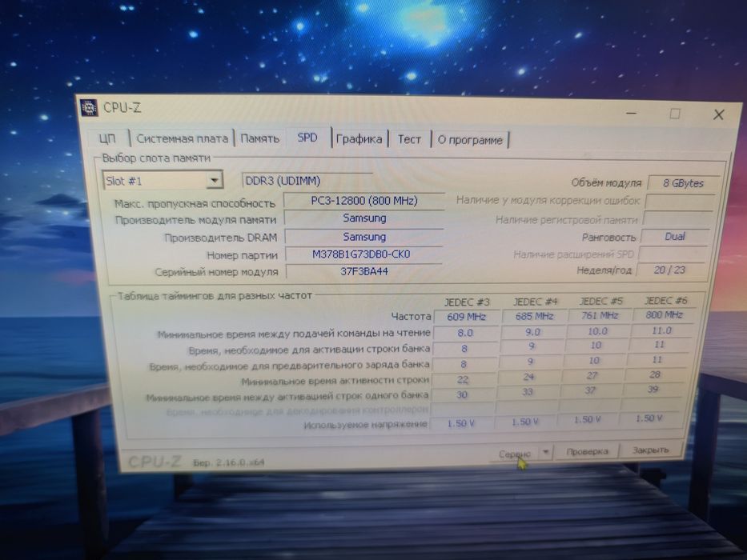The width and height of the screenshot is (747, 560).
Task: Select the SPD tab
Action: pyautogui.click(x=307, y=138)
